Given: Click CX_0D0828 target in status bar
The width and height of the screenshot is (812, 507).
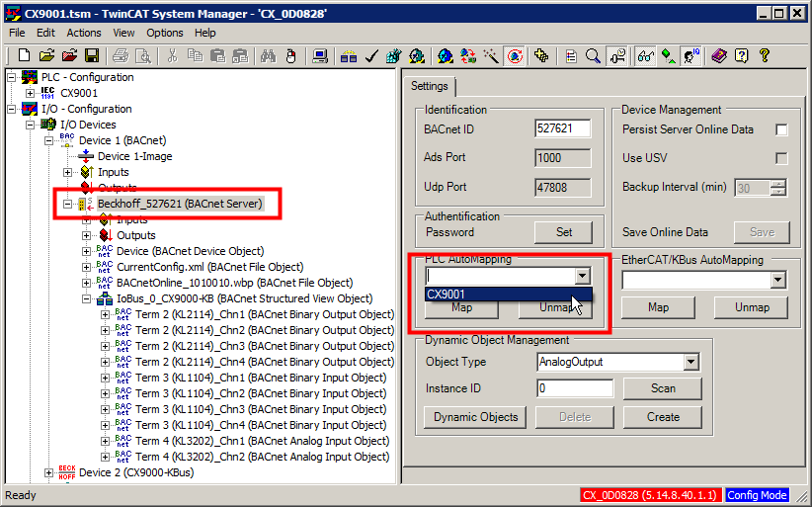Looking at the screenshot, I should coord(649,495).
